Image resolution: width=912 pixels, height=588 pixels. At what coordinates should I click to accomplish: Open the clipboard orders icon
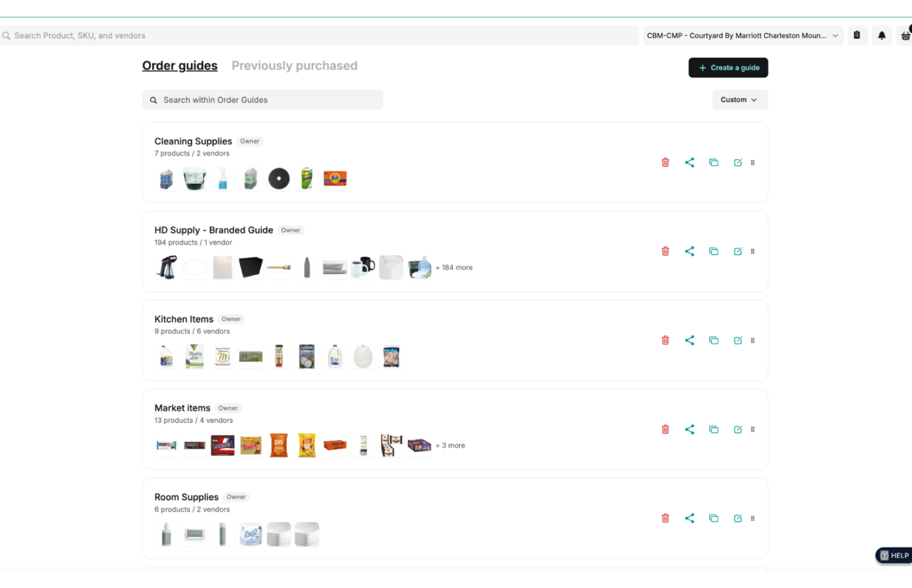coord(857,35)
